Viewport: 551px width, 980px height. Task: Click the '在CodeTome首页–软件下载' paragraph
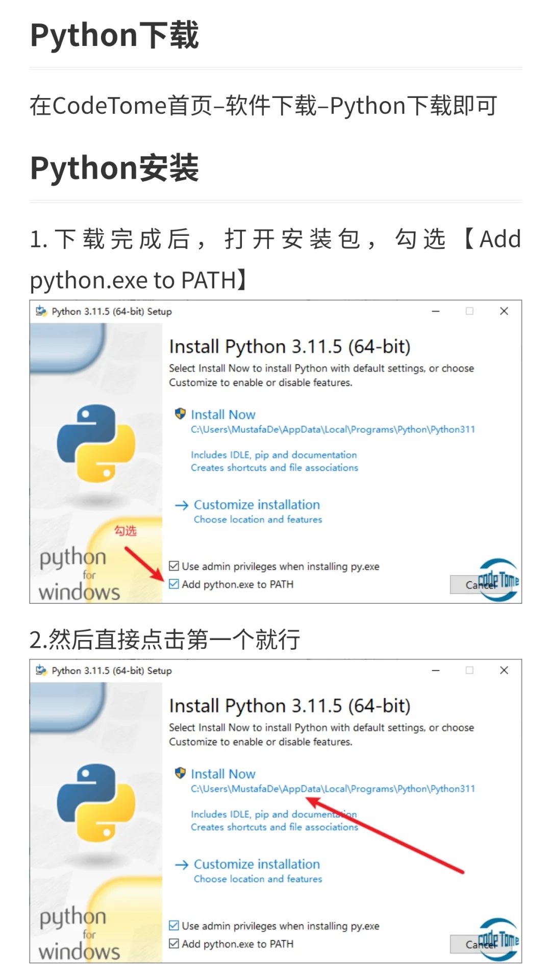[x=263, y=106]
